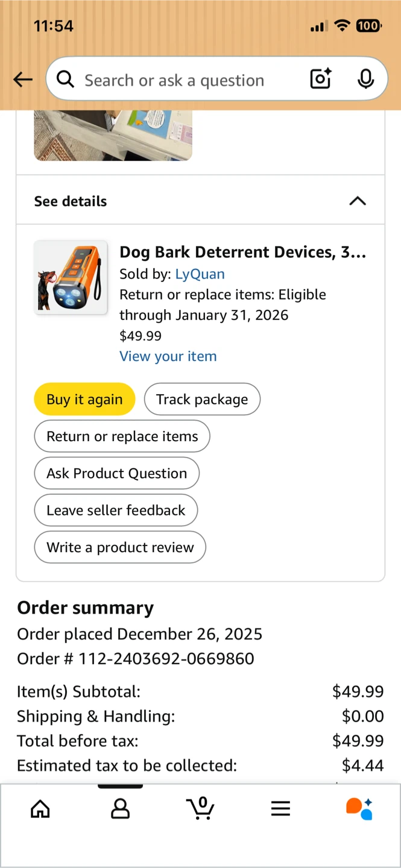Open the account profile tab icon
Viewport: 401px width, 868px height.
[120, 809]
